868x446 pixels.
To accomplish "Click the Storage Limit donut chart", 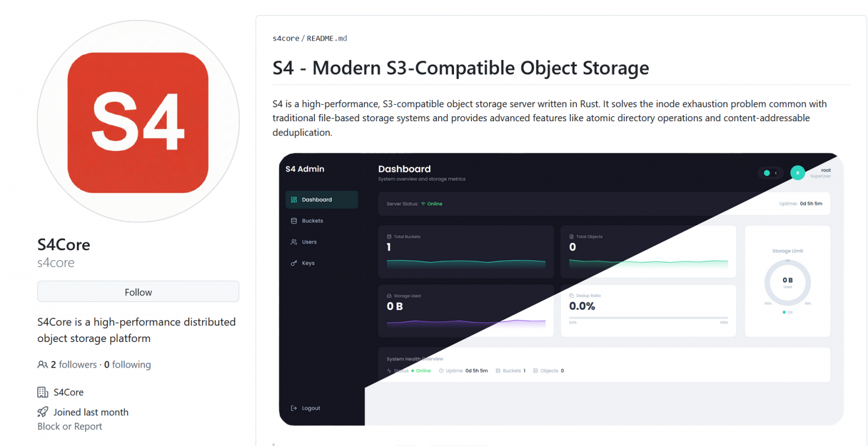I will point(787,283).
